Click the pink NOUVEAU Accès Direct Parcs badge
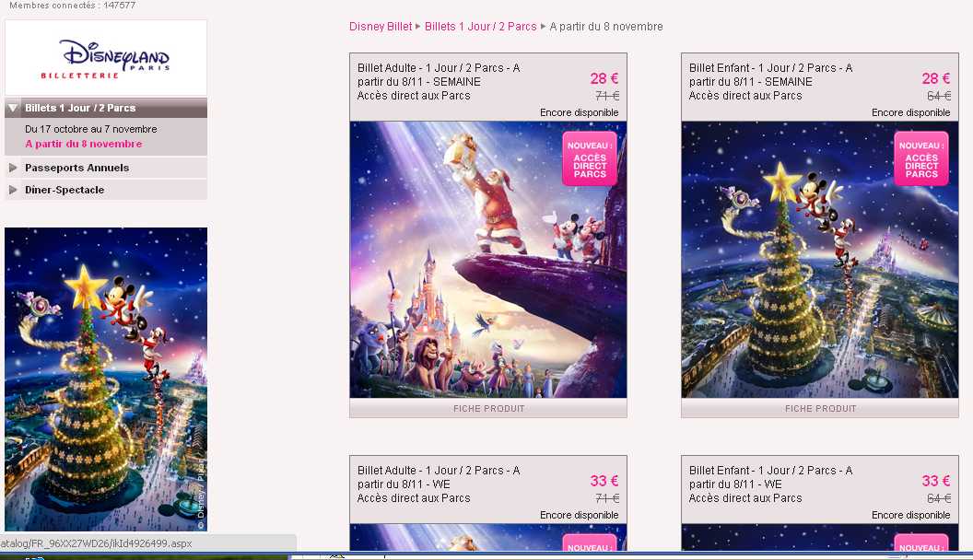This screenshot has height=560, width=973. point(588,157)
